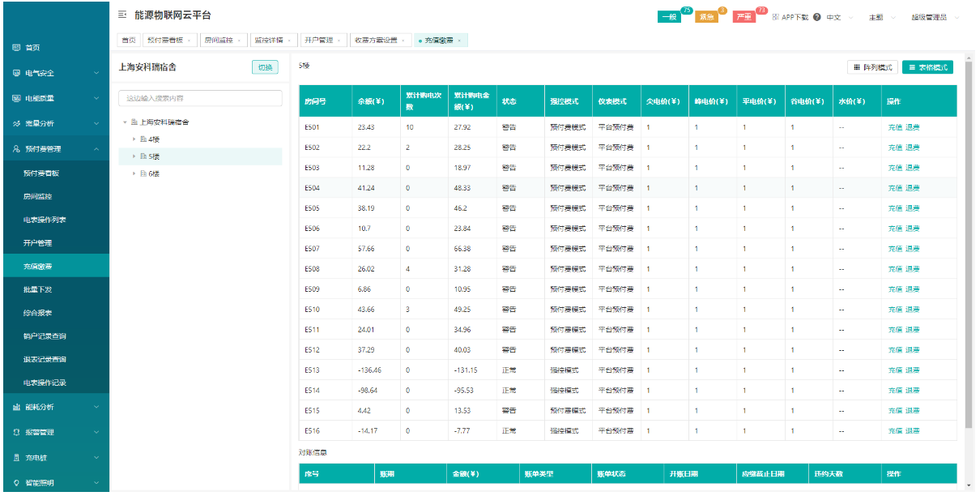Expand the 6楼 tree node arrow
Viewport: 980px width, 496px height.
click(134, 173)
